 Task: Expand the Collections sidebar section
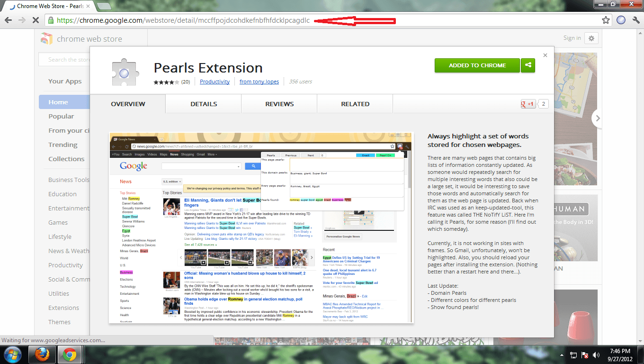[66, 159]
